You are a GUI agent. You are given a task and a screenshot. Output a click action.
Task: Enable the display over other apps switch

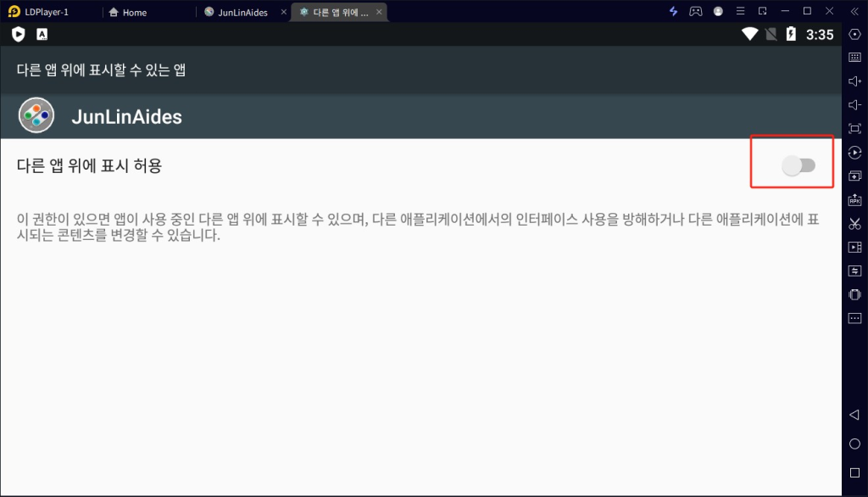click(x=798, y=165)
